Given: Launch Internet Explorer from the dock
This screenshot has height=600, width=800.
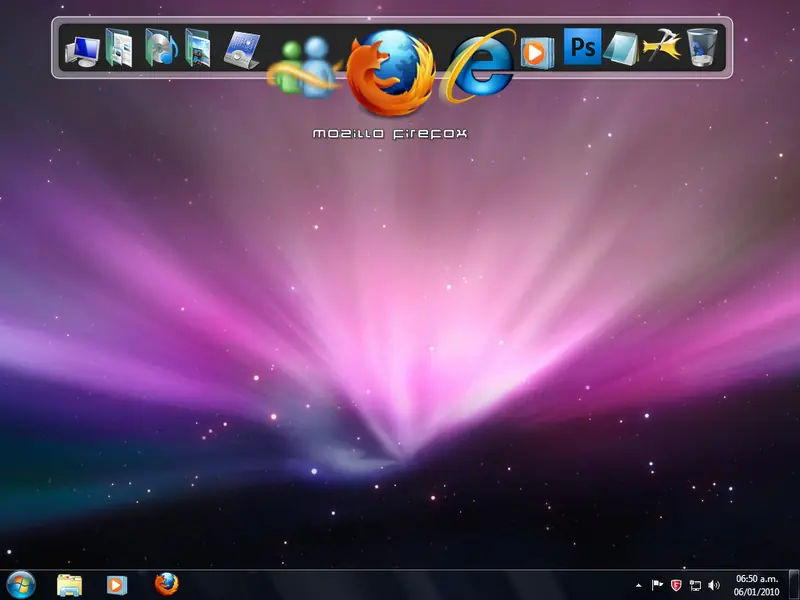Looking at the screenshot, I should point(478,65).
